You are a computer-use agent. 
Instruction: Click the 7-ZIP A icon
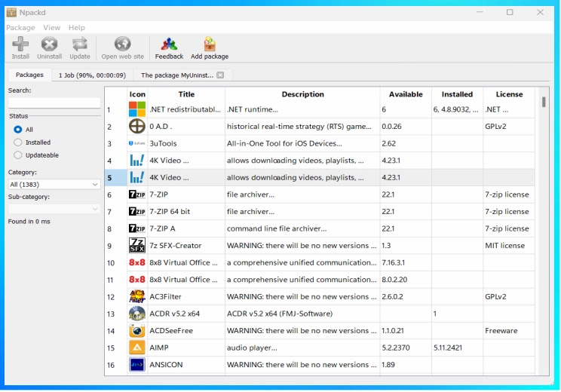pos(137,228)
